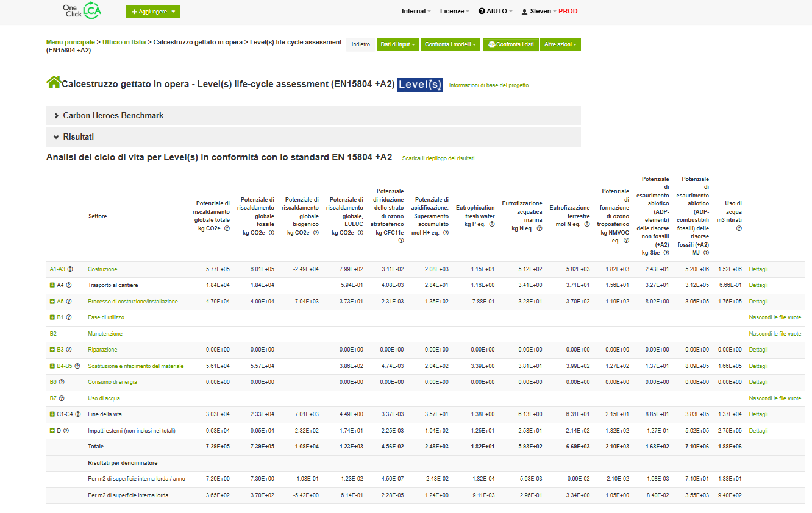Expand the C1-C4 Fine della vita row
Screen dimensions: 812x513
[x=52, y=414]
